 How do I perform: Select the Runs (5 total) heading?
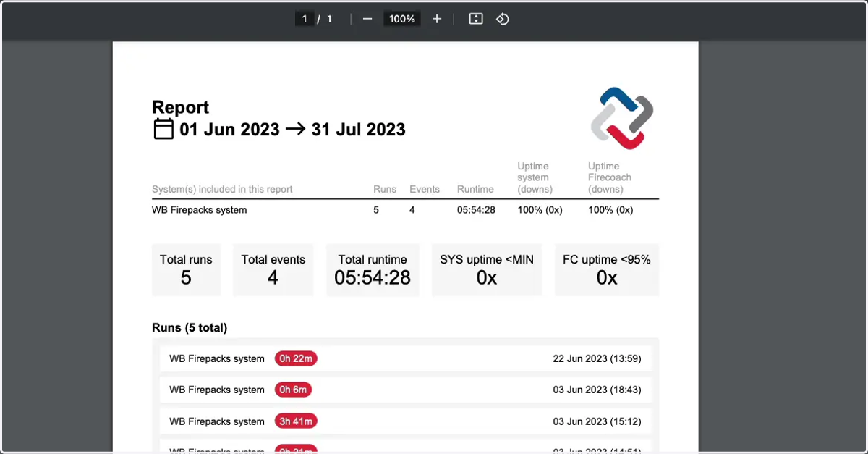pos(190,327)
